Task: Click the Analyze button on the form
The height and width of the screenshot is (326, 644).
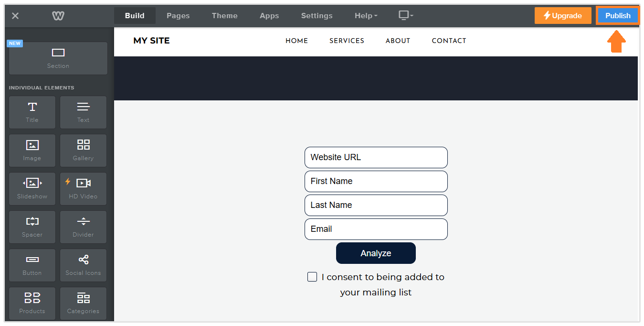Action: [x=376, y=253]
